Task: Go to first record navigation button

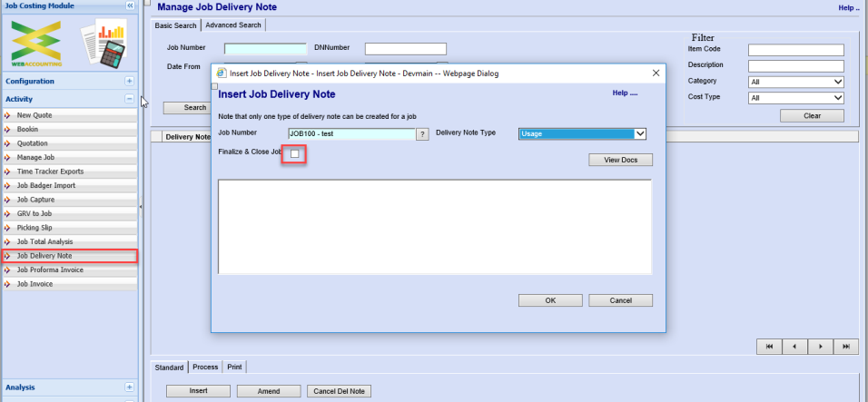Action: pos(769,347)
